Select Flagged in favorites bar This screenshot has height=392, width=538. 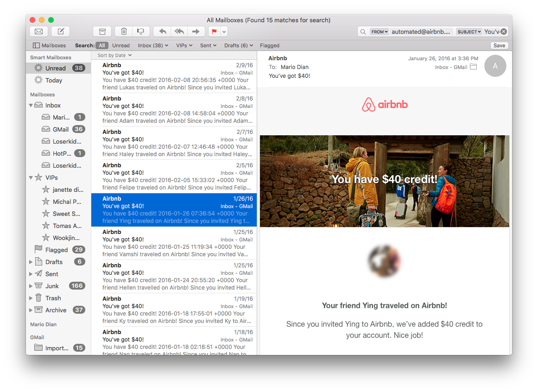pyautogui.click(x=269, y=45)
